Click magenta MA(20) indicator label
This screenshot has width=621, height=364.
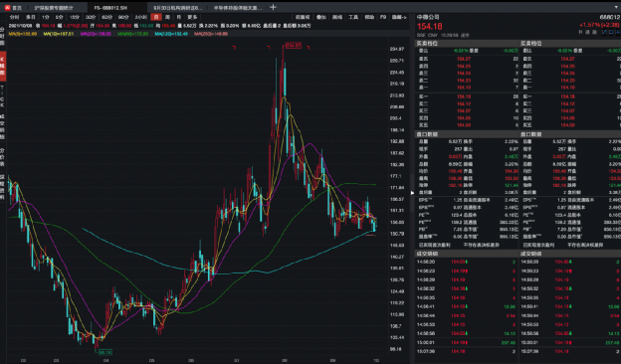[x=96, y=34]
